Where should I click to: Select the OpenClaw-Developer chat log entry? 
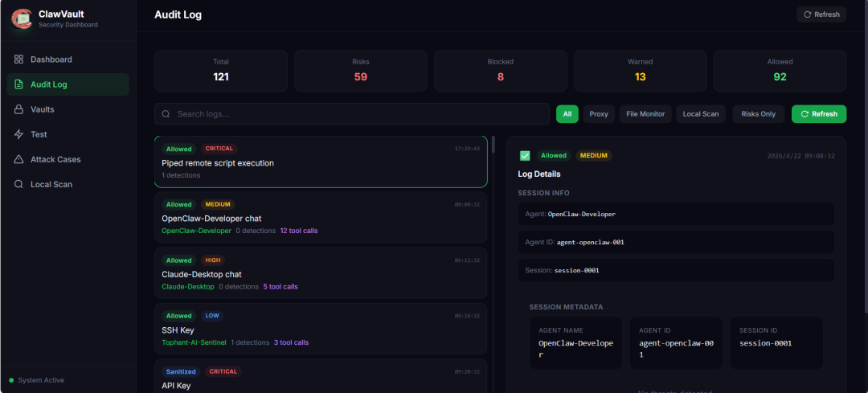click(x=321, y=218)
